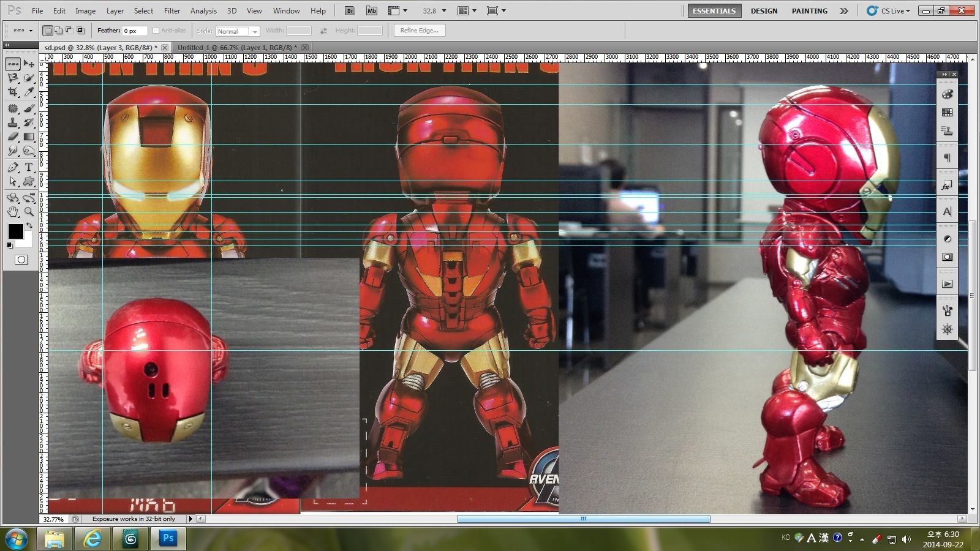Open the Adjustments panel icon
This screenshot has width=980, height=551.
coord(947,239)
